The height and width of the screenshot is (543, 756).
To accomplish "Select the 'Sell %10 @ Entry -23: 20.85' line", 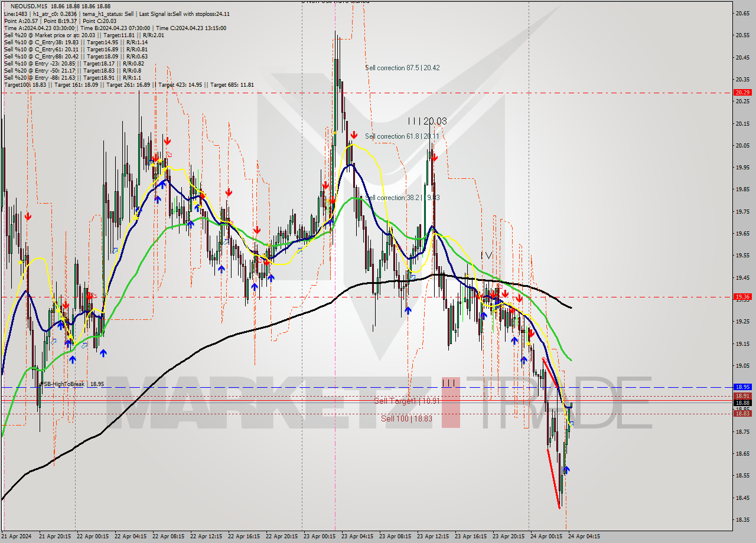I will point(74,63).
